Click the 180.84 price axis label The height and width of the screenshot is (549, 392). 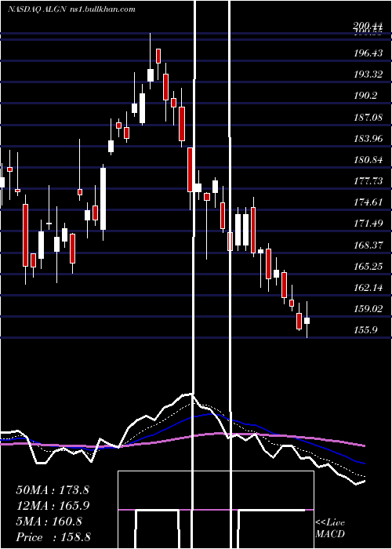click(368, 160)
